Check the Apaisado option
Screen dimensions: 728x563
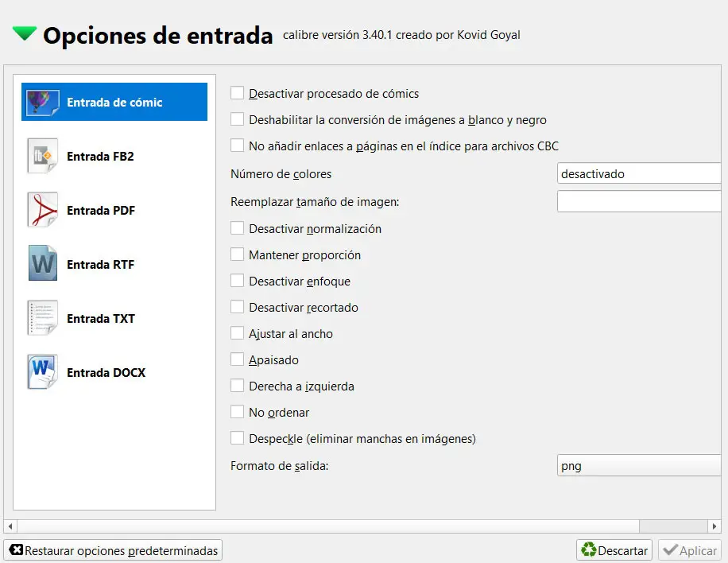pos(238,359)
